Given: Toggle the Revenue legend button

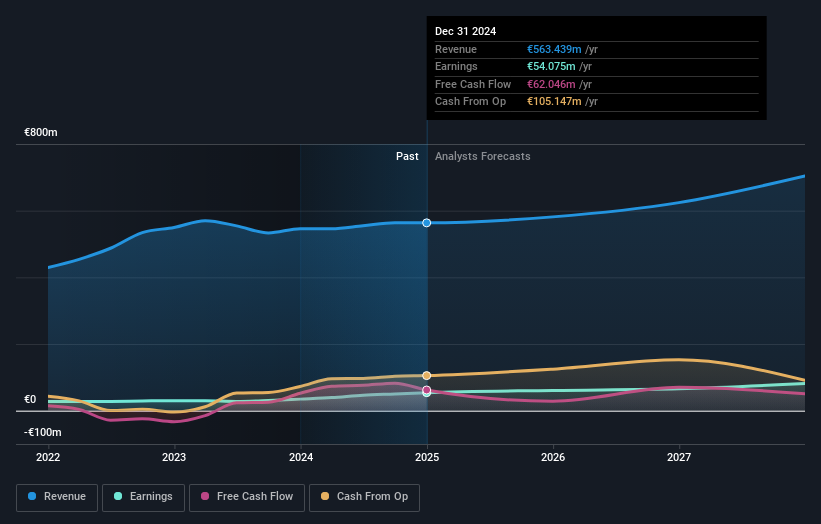Looking at the screenshot, I should (x=57, y=497).
